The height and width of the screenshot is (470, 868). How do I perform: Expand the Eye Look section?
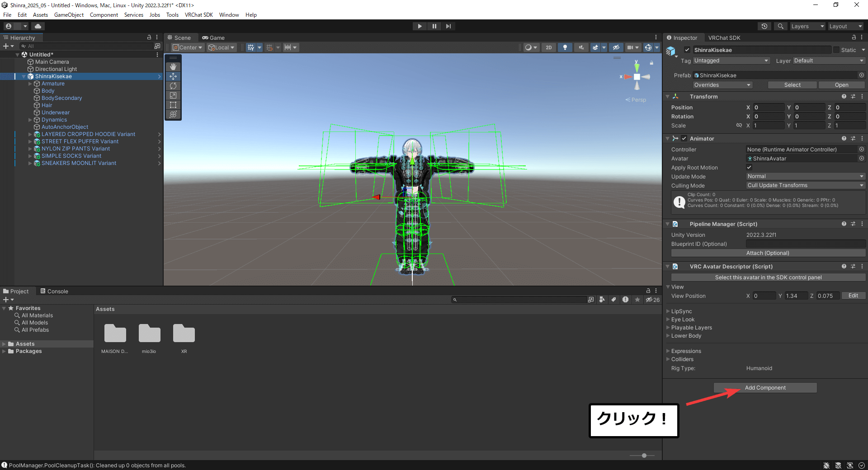[x=668, y=319]
